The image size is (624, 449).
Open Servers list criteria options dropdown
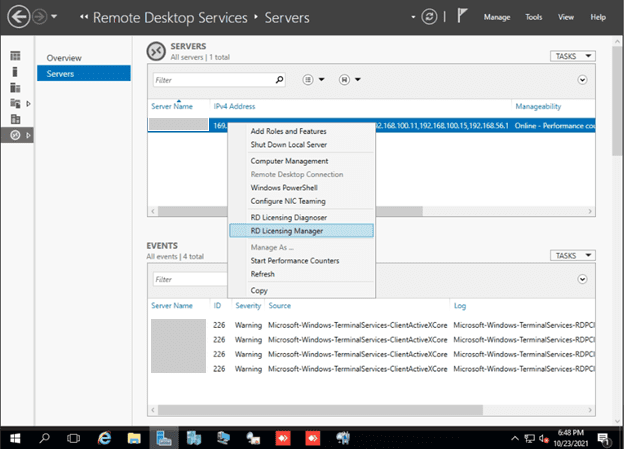tap(313, 80)
